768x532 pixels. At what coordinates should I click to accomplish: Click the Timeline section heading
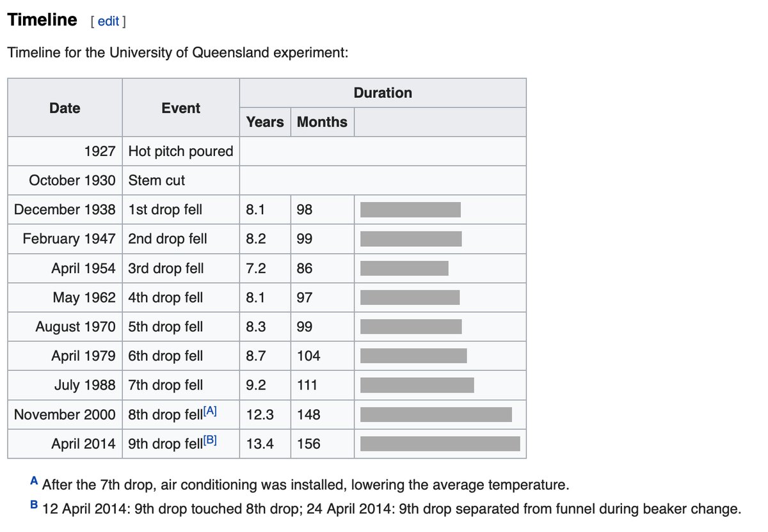42,20
